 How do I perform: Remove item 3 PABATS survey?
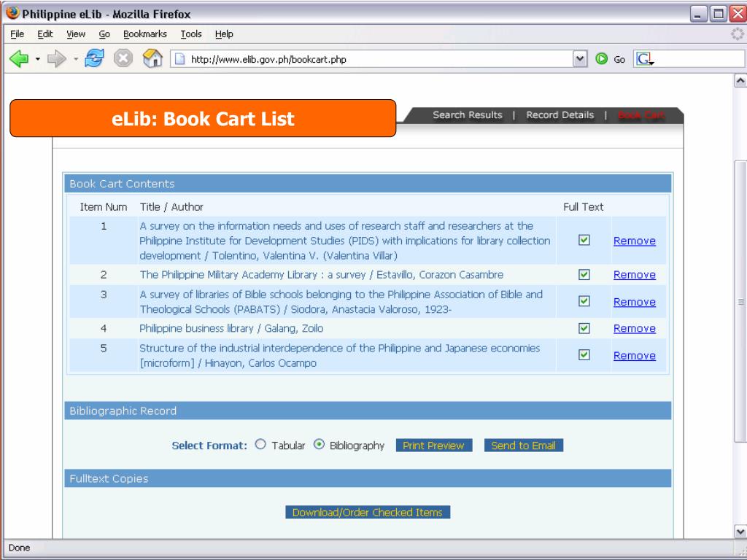[x=634, y=302]
